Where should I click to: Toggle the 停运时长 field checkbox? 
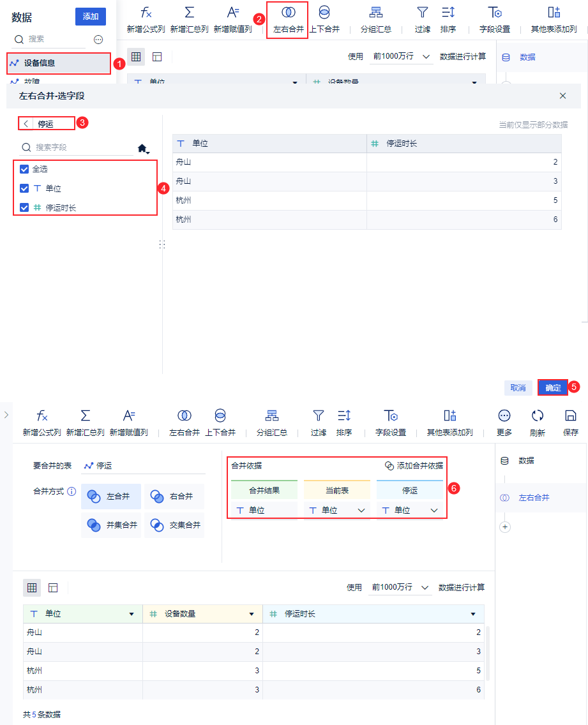[24, 207]
